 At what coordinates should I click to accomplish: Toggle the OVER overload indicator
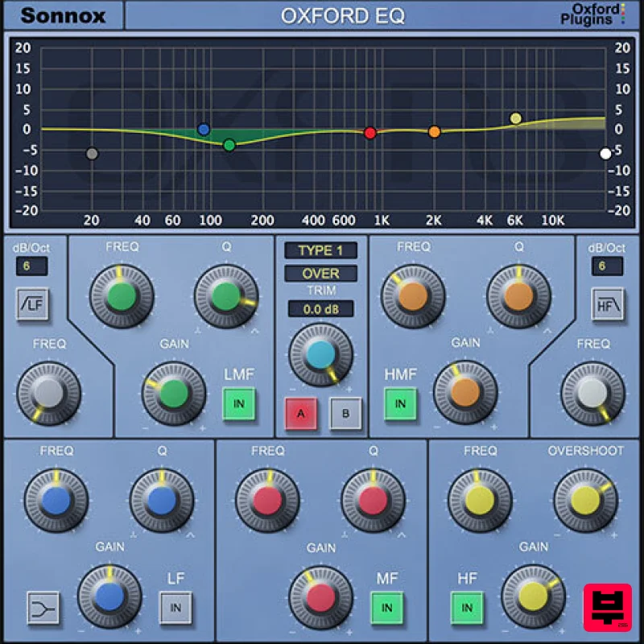tap(320, 274)
